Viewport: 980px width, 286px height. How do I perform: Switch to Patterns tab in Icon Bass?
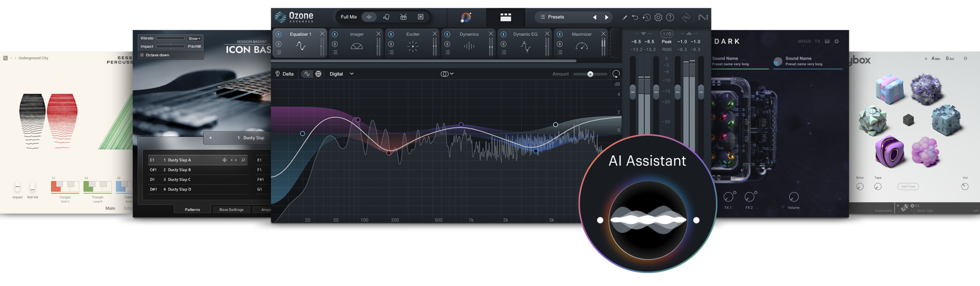click(192, 209)
